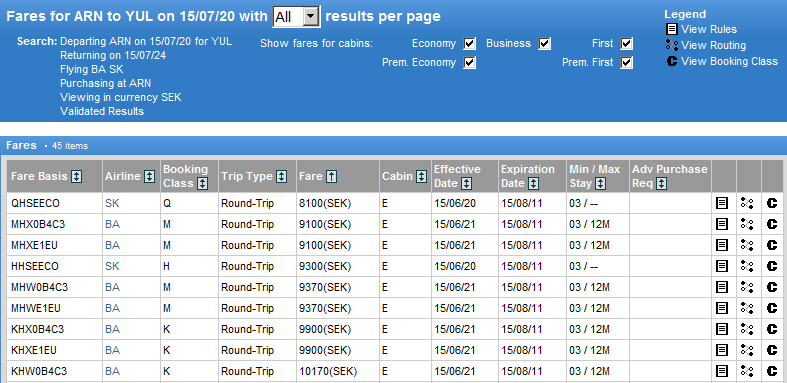
Task: Open View Rules for MHX0B4C3 fare
Action: (x=721, y=224)
